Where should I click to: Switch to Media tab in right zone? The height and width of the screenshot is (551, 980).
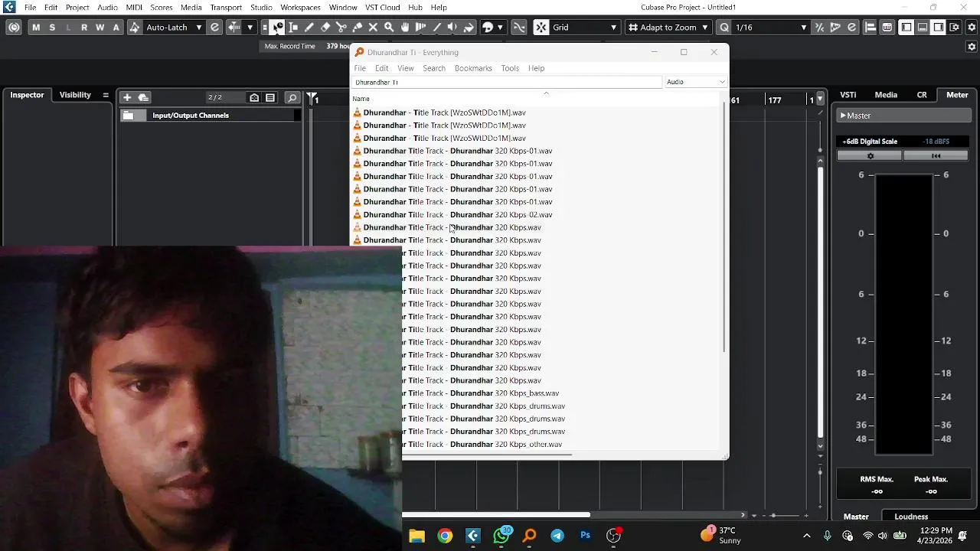886,95
